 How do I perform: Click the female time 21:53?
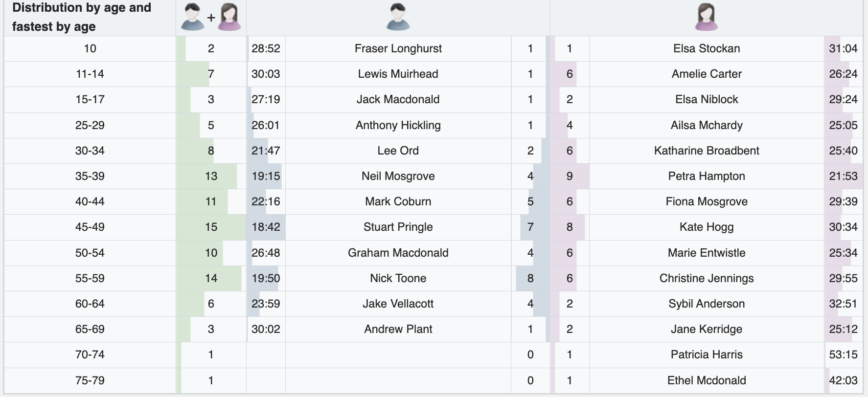843,176
